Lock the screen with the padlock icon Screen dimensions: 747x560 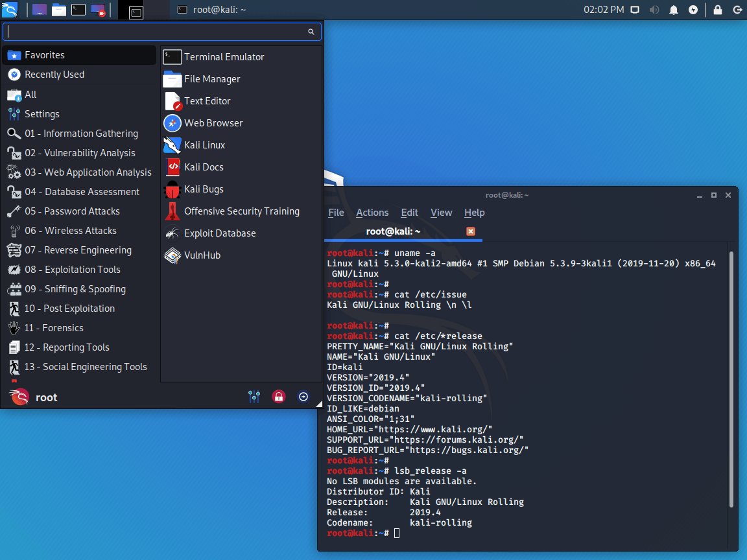(x=278, y=396)
